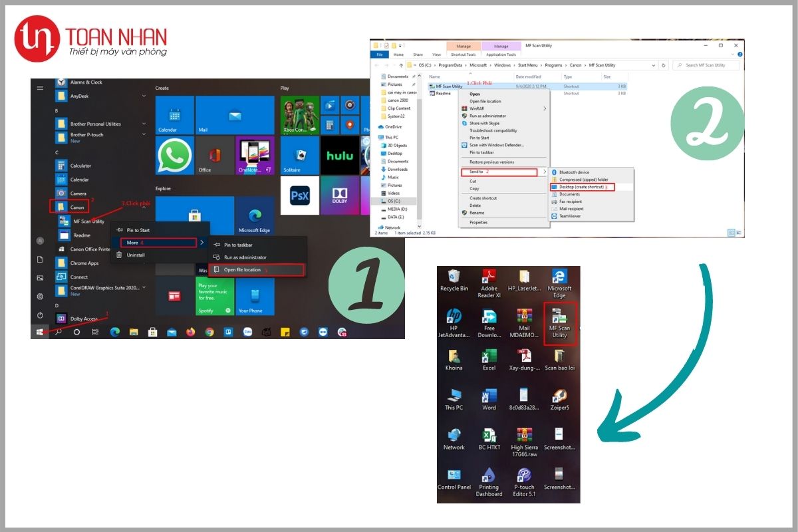The width and height of the screenshot is (798, 532).
Task: Choose Uninstall in the Start context menu
Action: coord(160,255)
